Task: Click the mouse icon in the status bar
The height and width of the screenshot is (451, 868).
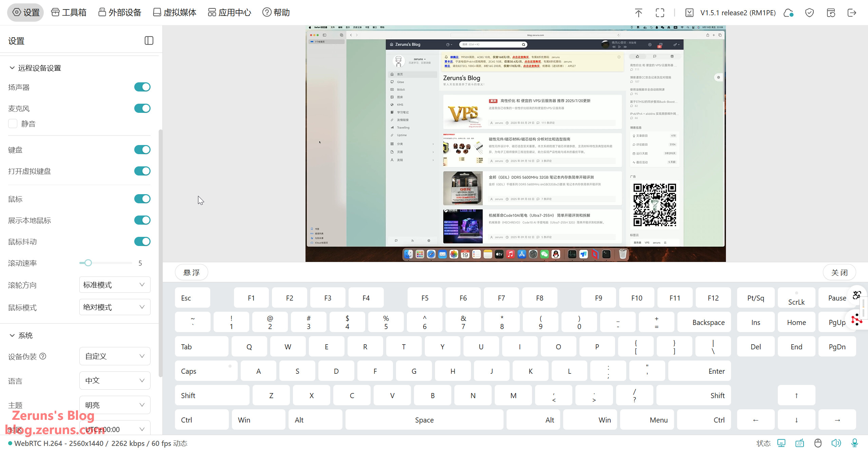Action: click(x=818, y=443)
